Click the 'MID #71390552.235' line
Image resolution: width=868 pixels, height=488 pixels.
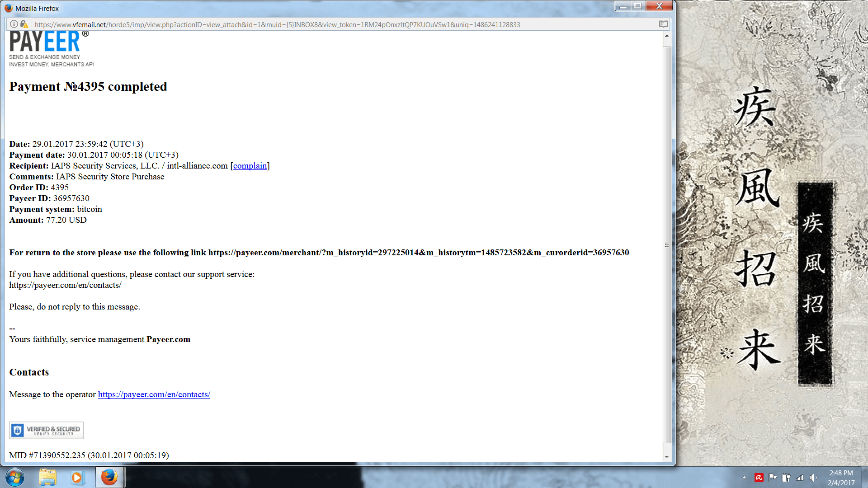point(89,455)
